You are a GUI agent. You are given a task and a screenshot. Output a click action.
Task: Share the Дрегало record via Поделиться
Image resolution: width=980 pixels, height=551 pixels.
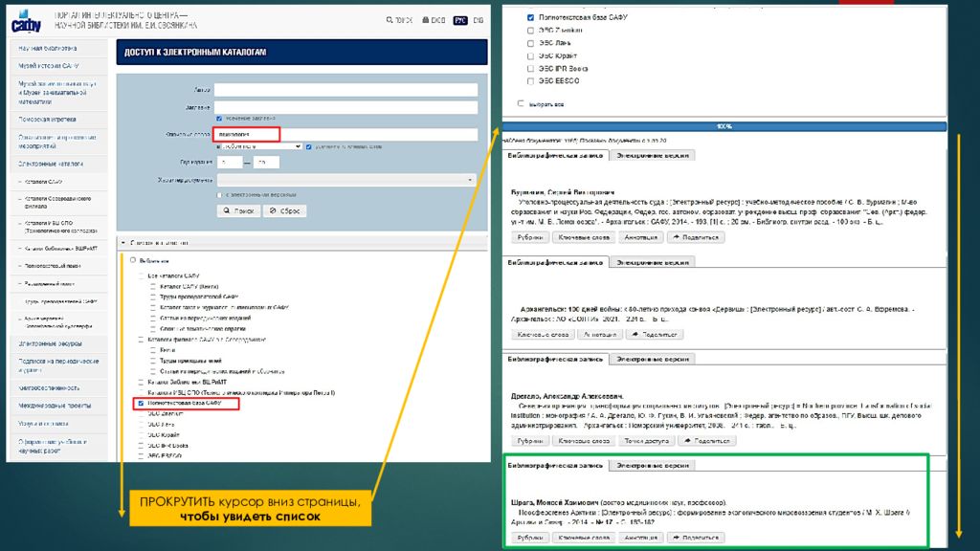point(707,440)
